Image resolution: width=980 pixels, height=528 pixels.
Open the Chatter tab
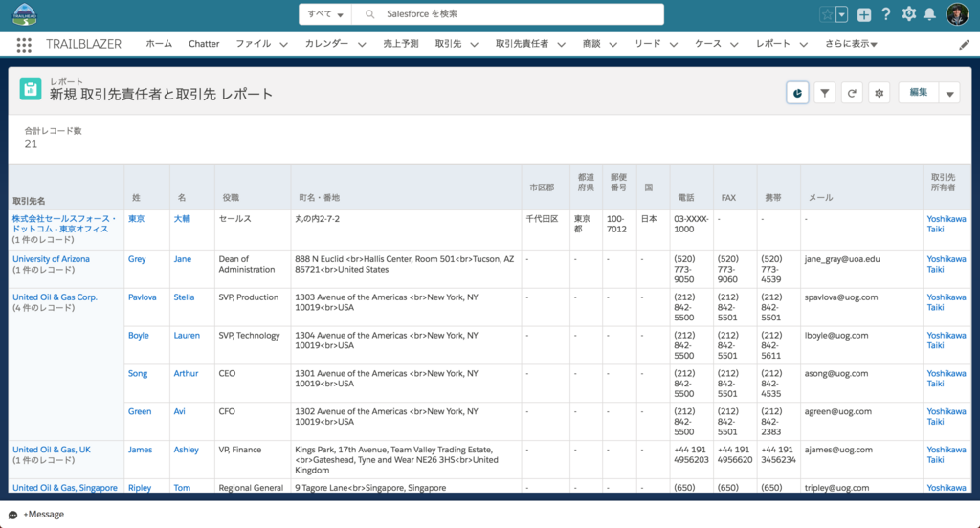pos(204,44)
